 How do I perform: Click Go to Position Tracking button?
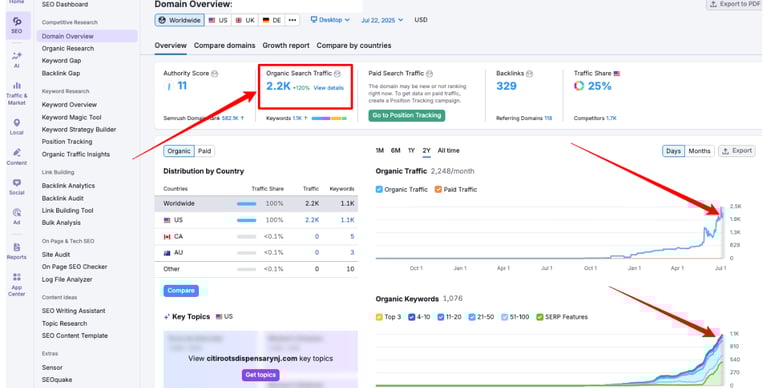pyautogui.click(x=407, y=116)
